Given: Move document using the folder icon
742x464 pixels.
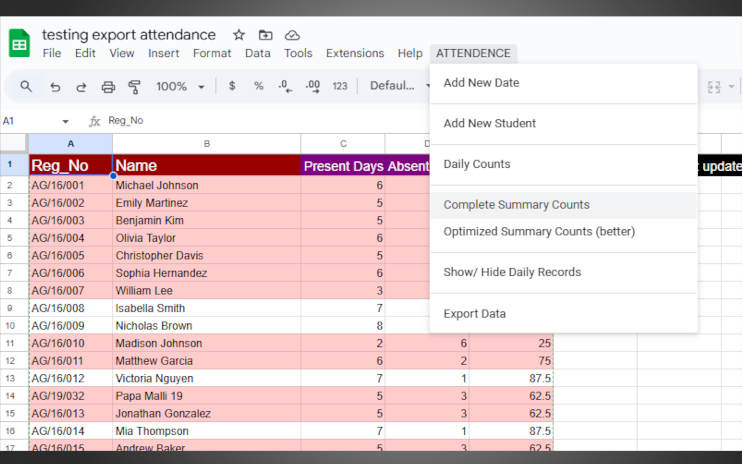Looking at the screenshot, I should click(x=265, y=35).
